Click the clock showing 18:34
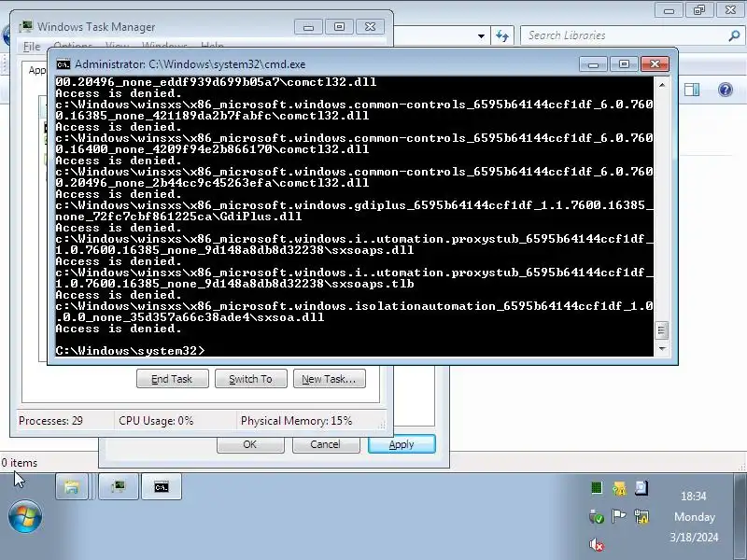Viewport: 747px width, 560px height. click(694, 497)
